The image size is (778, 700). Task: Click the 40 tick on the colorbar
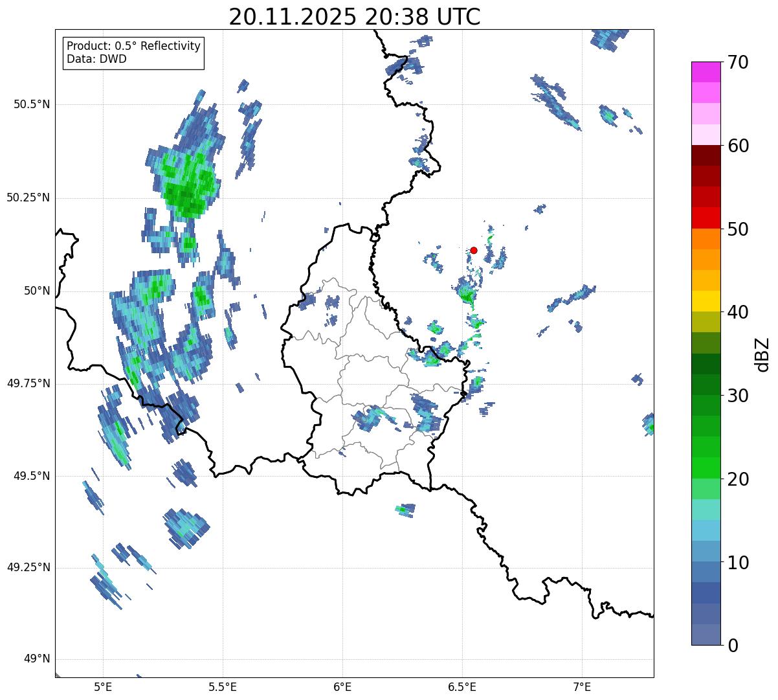[738, 312]
